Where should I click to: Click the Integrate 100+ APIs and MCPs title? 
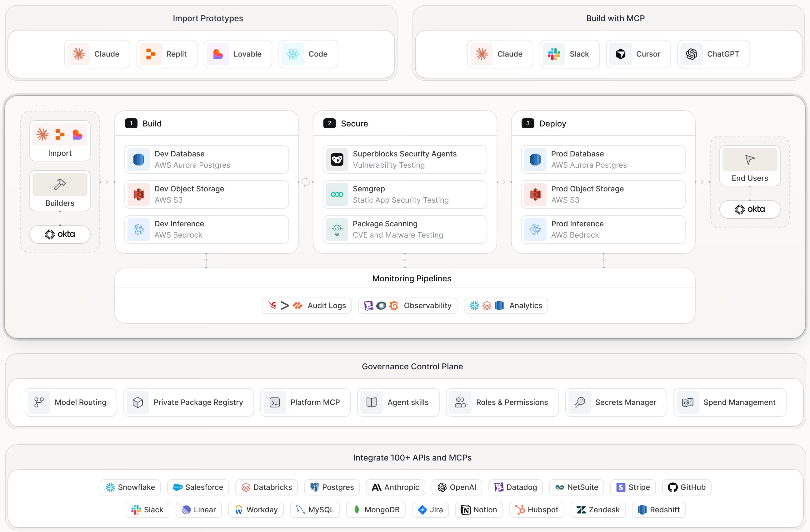pos(412,458)
